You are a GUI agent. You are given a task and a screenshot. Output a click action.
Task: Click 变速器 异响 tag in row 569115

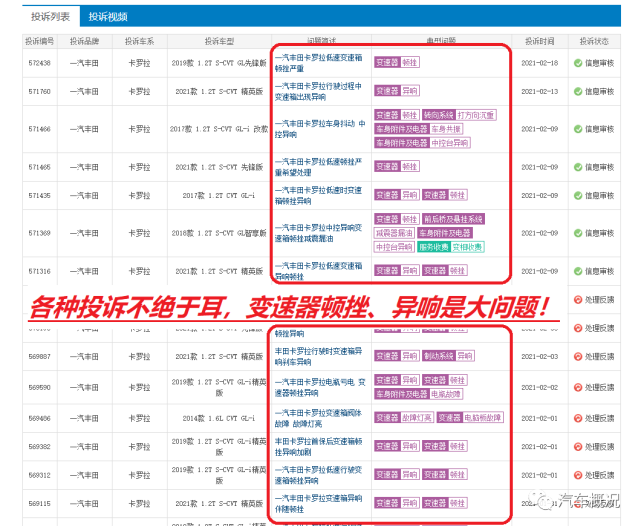coord(397,503)
